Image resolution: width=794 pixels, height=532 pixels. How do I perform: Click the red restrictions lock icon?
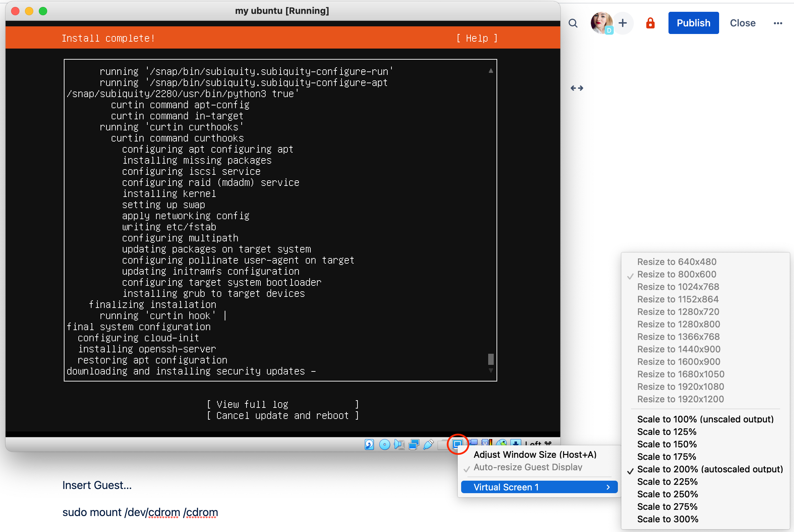(650, 23)
